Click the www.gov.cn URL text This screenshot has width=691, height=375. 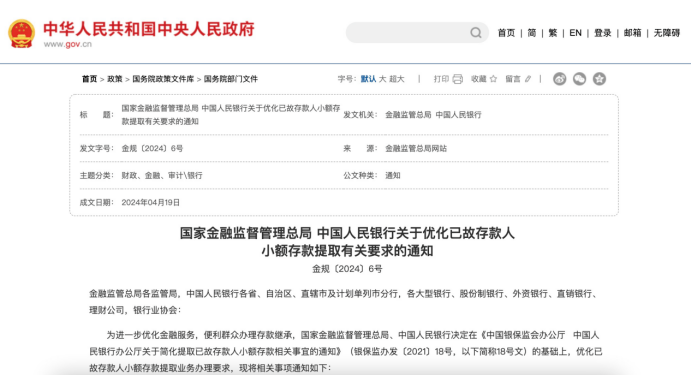68,44
